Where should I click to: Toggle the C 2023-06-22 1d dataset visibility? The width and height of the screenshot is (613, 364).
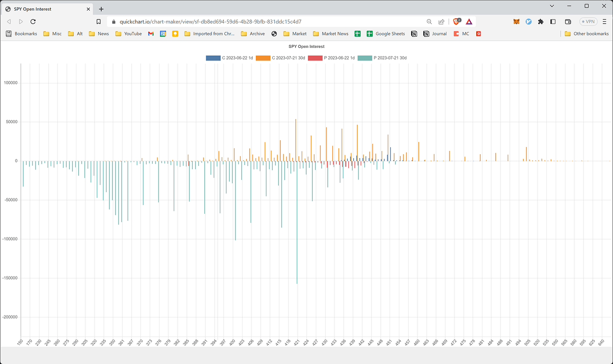(229, 58)
